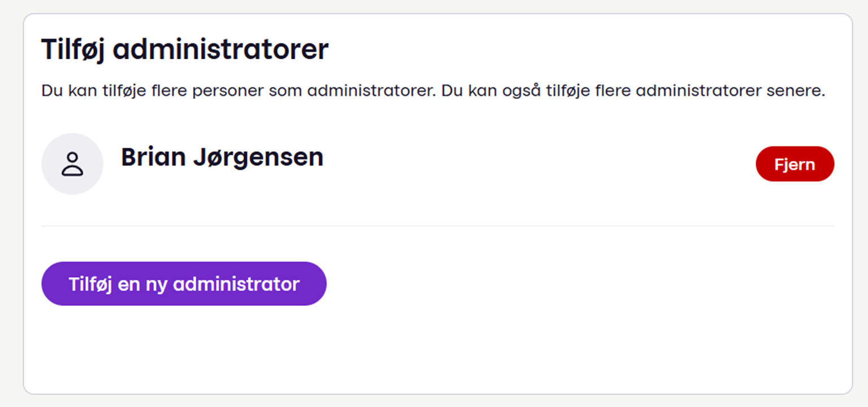Image resolution: width=868 pixels, height=407 pixels.
Task: Click the word 'Brian' in the administrator row
Action: [x=153, y=157]
